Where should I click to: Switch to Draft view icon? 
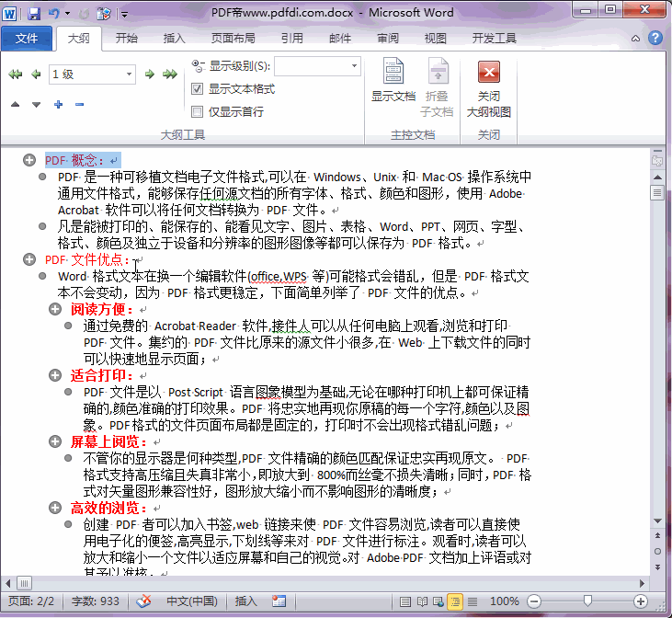473,601
